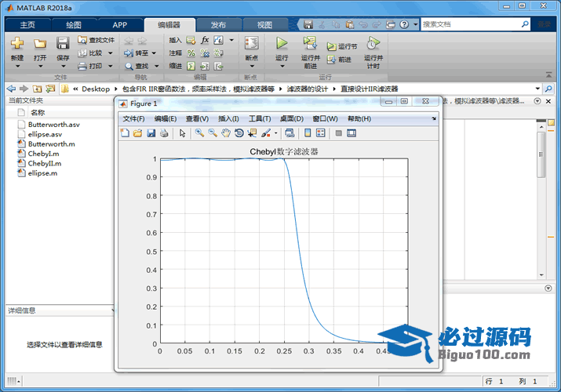Click the 搜索文档 search documentation field

[x=471, y=24]
